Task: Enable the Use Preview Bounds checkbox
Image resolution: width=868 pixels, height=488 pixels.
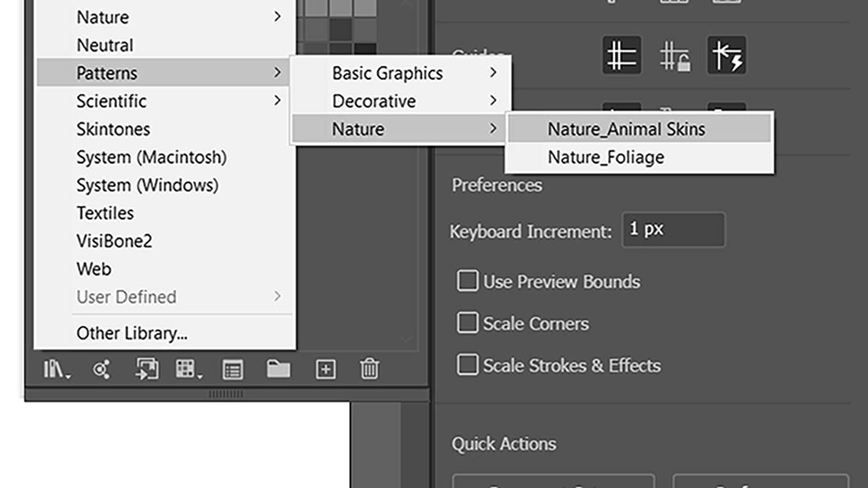Action: pyautogui.click(x=467, y=281)
